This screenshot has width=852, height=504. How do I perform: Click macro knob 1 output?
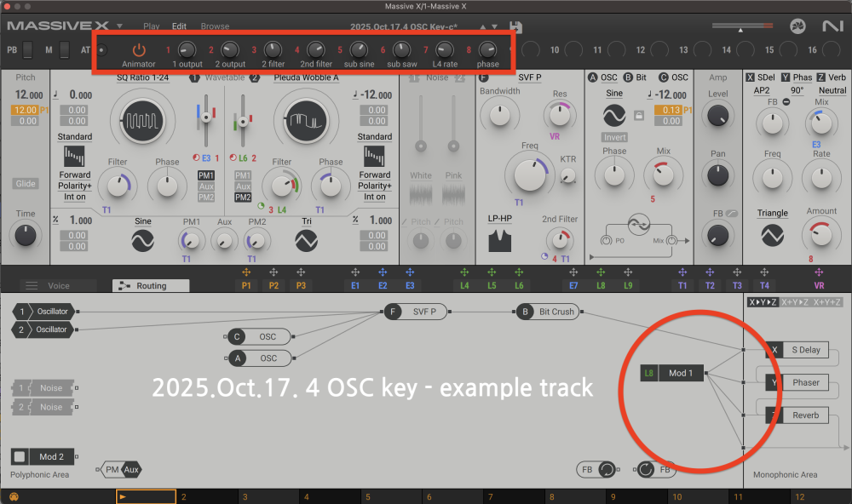tap(187, 50)
